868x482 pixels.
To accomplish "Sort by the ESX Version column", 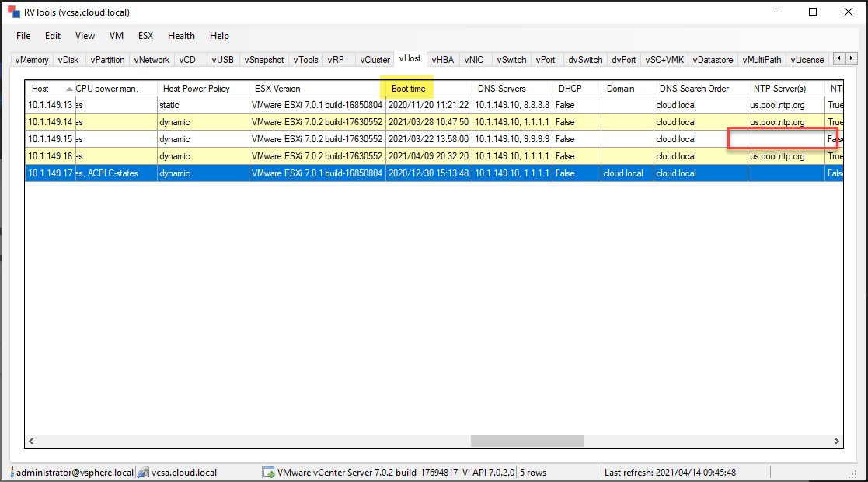I will [317, 89].
